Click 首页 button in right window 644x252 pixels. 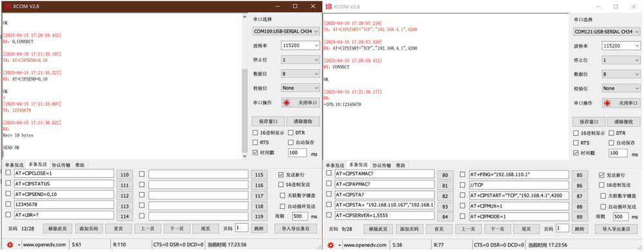tap(439, 229)
